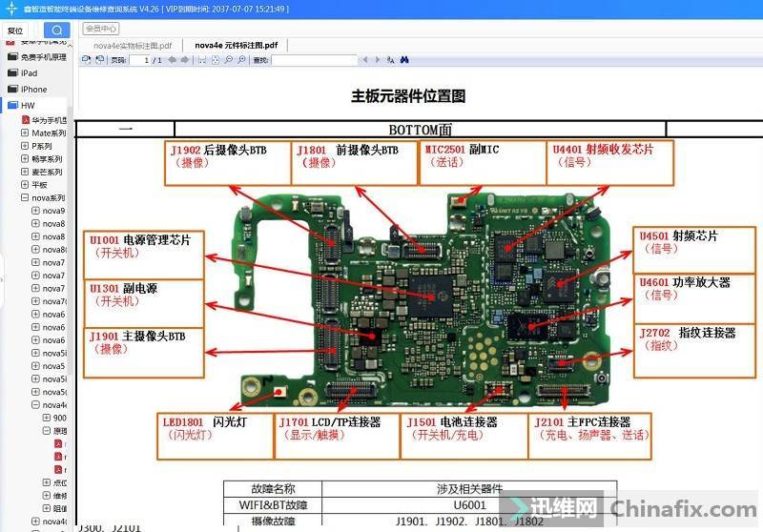Viewport: 763px width, 532px height.
Task: Click the app logo in the title bar
Action: [11, 9]
